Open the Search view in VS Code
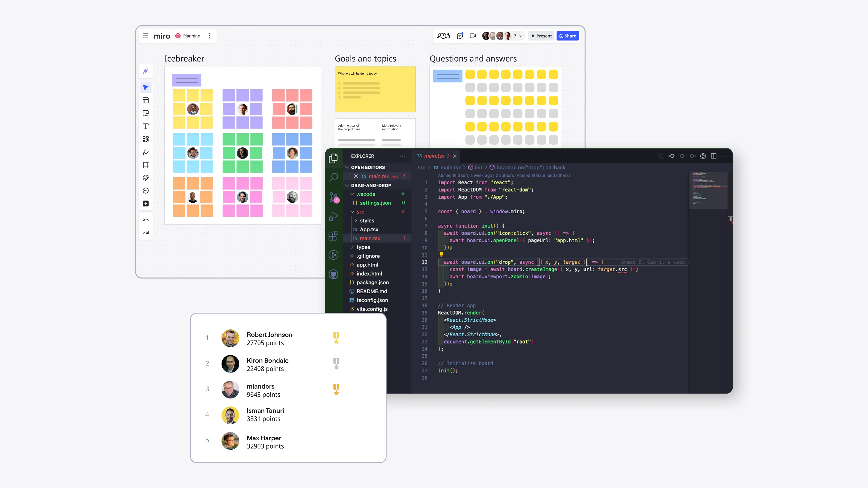868x488 pixels. 334,177
